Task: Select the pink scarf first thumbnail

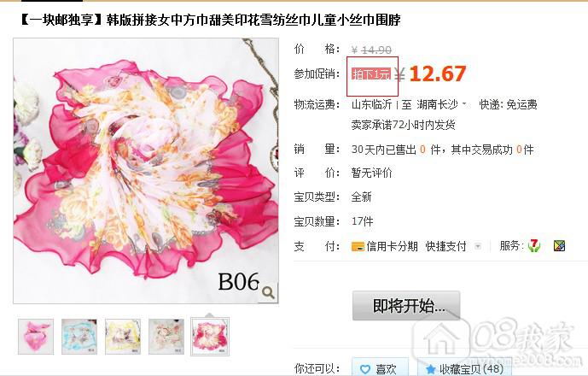Action: (36, 337)
